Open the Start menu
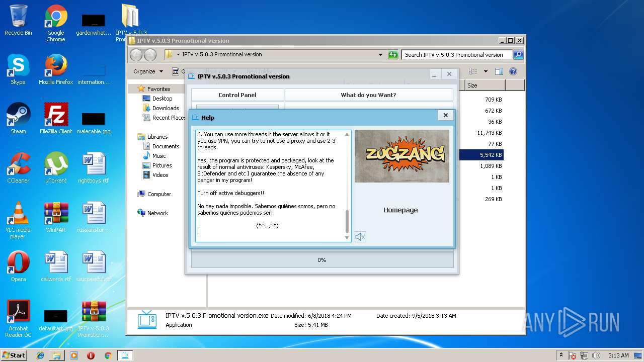644x362 pixels. [14, 355]
